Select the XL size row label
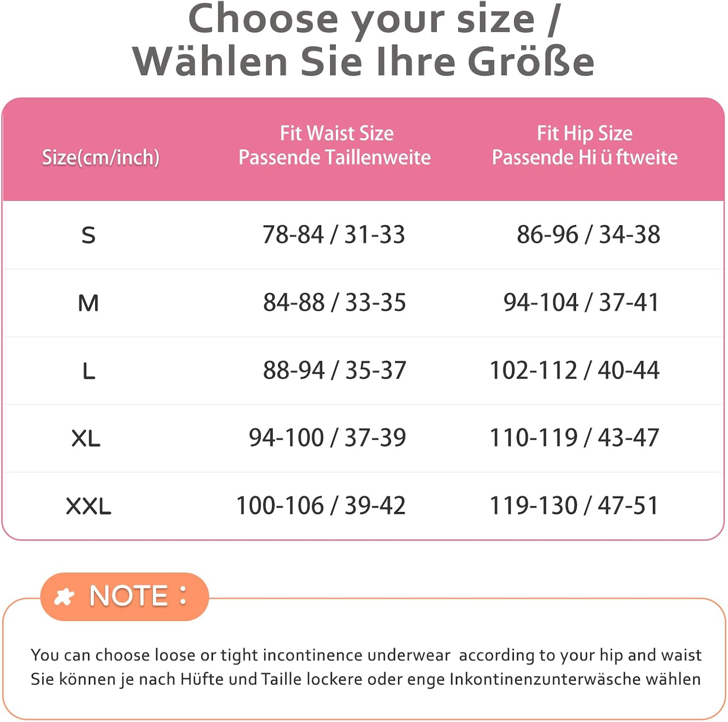This screenshot has height=722, width=728. [86, 439]
